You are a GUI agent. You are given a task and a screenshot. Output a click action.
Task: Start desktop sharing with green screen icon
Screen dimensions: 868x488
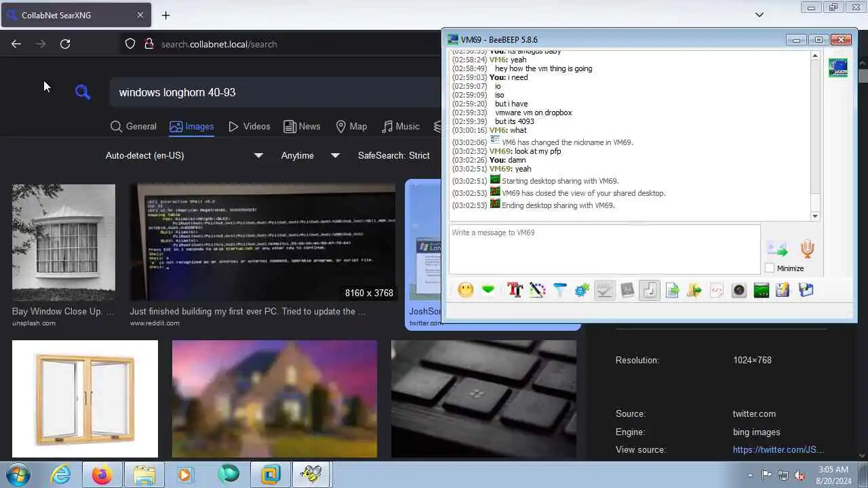point(762,290)
